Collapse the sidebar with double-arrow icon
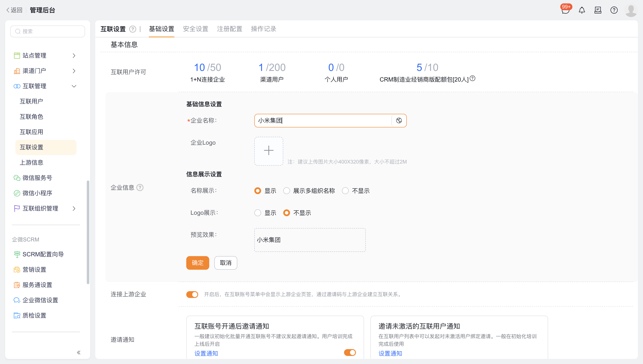The width and height of the screenshot is (643, 364). coord(79,353)
